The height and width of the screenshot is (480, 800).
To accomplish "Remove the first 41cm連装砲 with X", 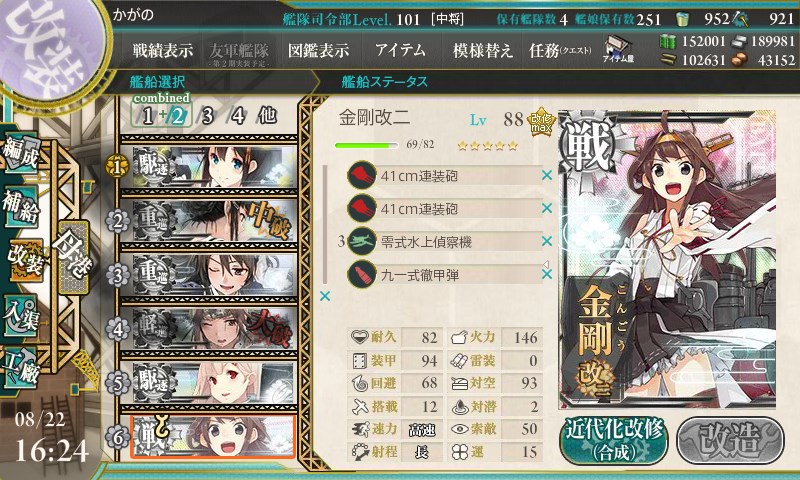I will (546, 175).
